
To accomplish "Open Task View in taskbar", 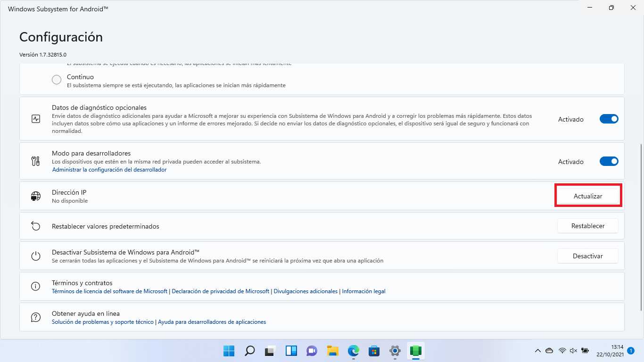I will point(270,351).
